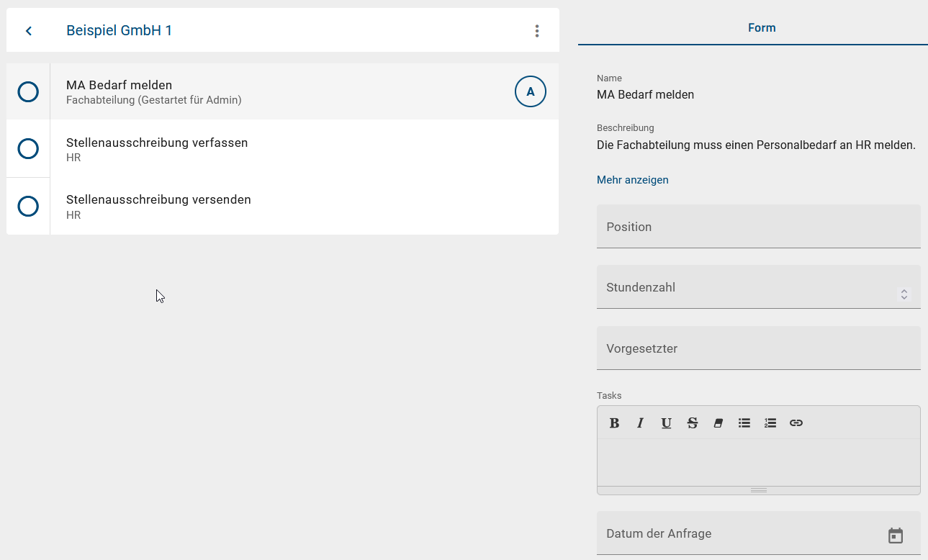The image size is (928, 560).
Task: Click the Stundenzahl stepper arrows
Action: (904, 294)
